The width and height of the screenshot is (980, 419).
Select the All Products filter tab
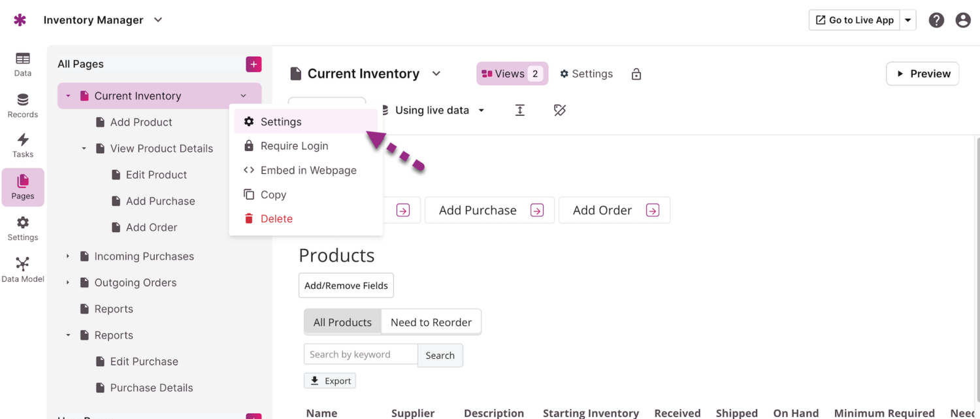tap(342, 322)
